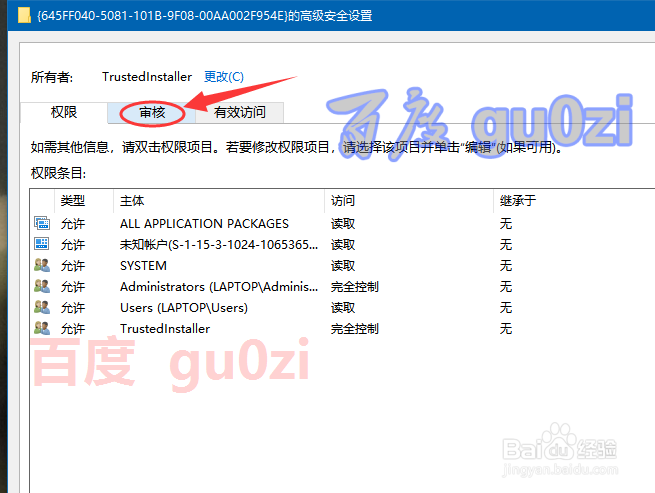Click the Users (LAPTOP\Users) entry icon
The image size is (655, 493).
point(42,307)
